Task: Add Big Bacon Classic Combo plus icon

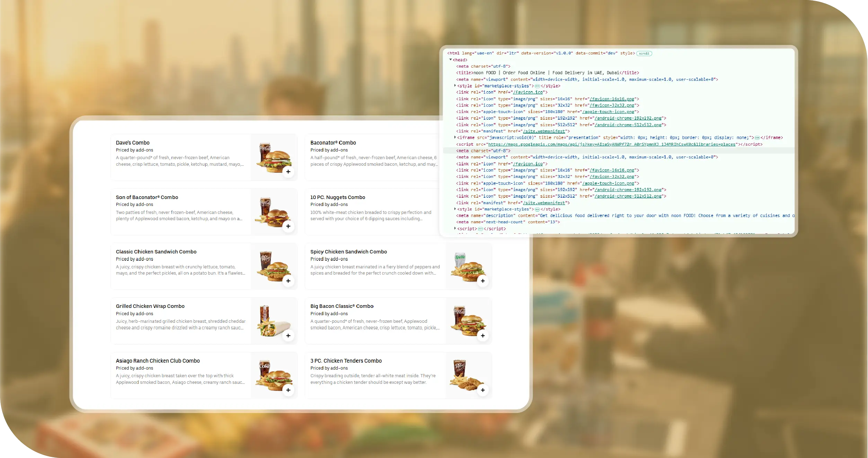Action: click(482, 336)
